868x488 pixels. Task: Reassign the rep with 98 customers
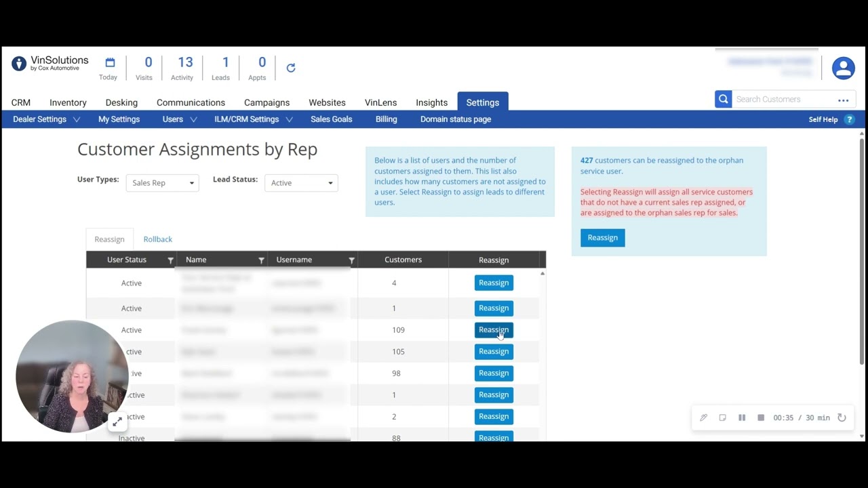494,373
